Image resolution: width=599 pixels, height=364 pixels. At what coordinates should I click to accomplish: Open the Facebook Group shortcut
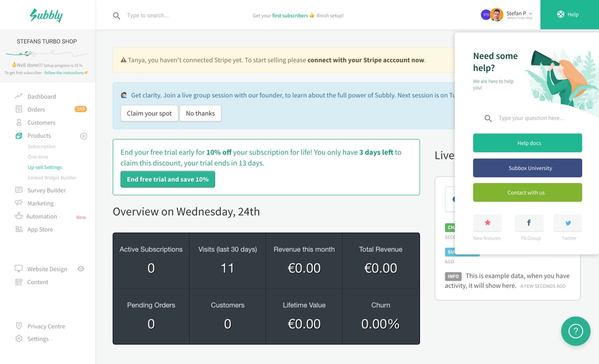529,223
